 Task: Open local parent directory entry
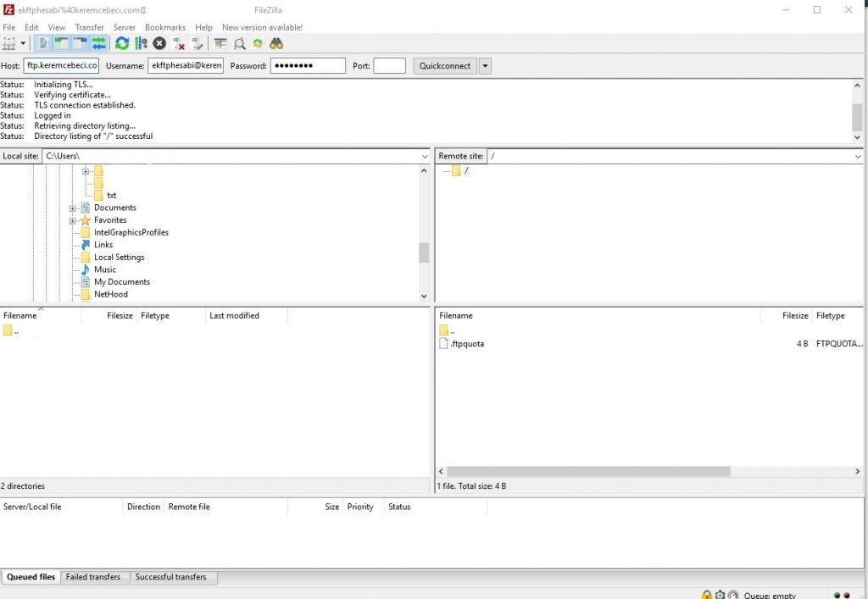11,330
